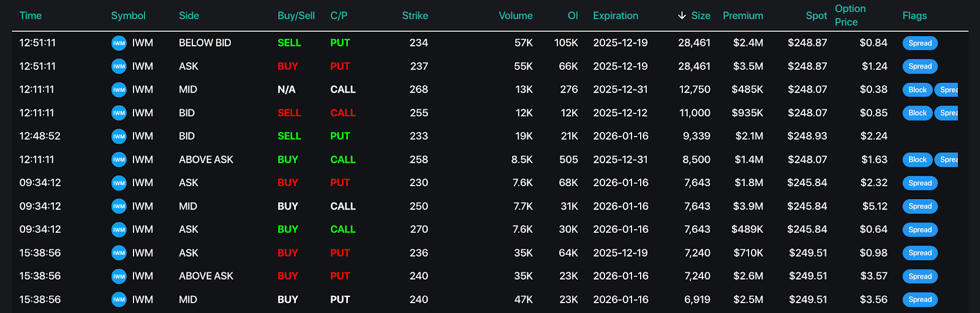
Task: Click the IWM icon in the strike 270 row
Action: (119, 230)
